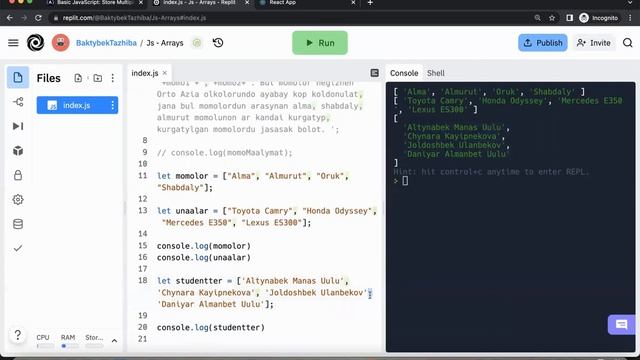The image size is (640, 360).
Task: Open the version history clock icon
Action: click(x=218, y=43)
